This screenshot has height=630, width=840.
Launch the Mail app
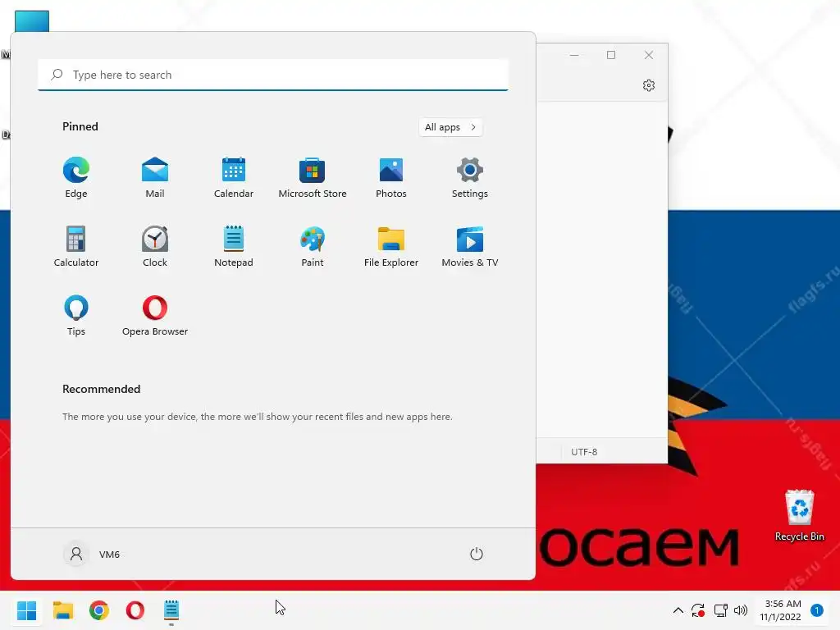click(155, 177)
